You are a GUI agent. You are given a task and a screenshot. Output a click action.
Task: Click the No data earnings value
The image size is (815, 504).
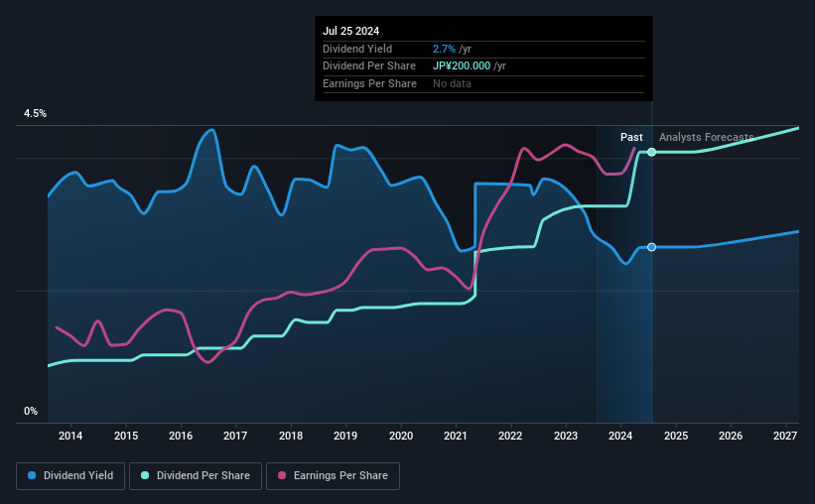[x=452, y=83]
